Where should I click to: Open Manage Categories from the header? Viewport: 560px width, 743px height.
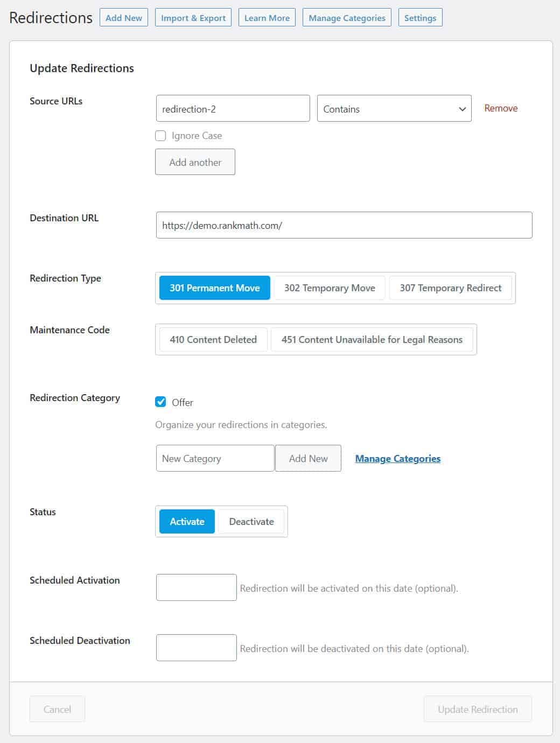[347, 18]
